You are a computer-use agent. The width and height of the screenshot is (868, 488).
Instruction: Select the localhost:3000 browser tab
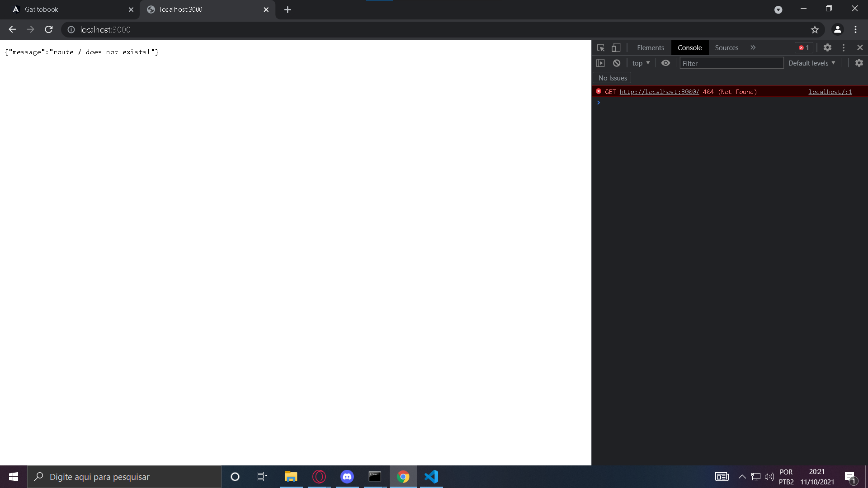point(208,9)
